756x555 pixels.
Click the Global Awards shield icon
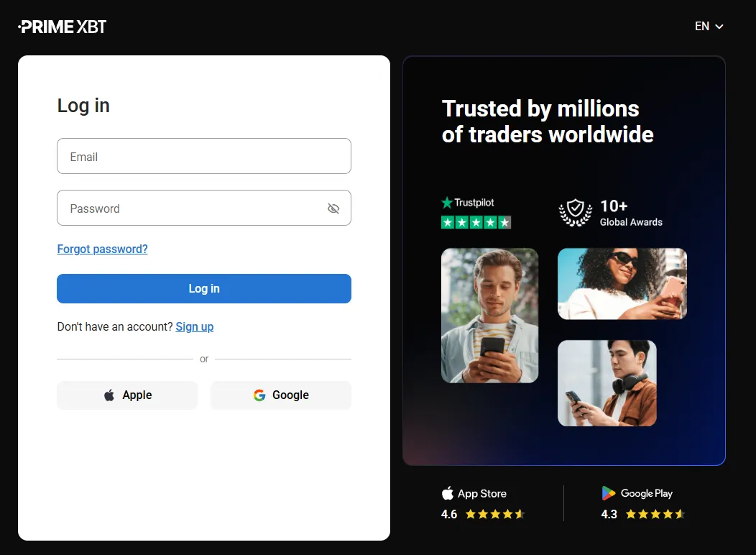tap(575, 213)
